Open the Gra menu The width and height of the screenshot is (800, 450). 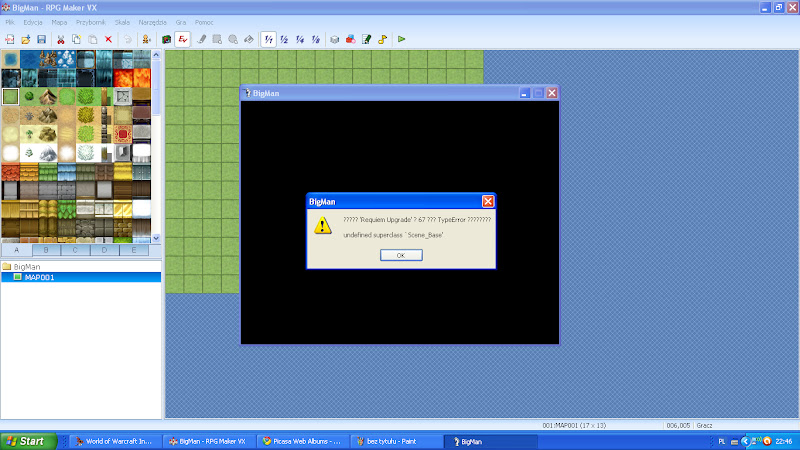coord(181,22)
